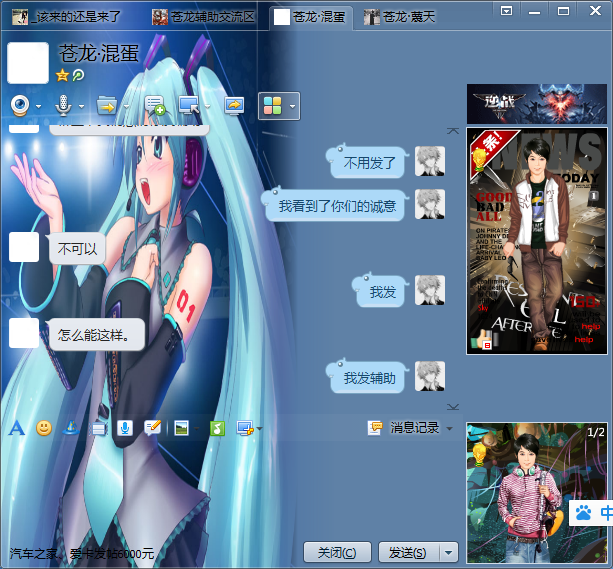Click my own QQ show avatar image
The height and width of the screenshot is (569, 613).
[x=537, y=493]
